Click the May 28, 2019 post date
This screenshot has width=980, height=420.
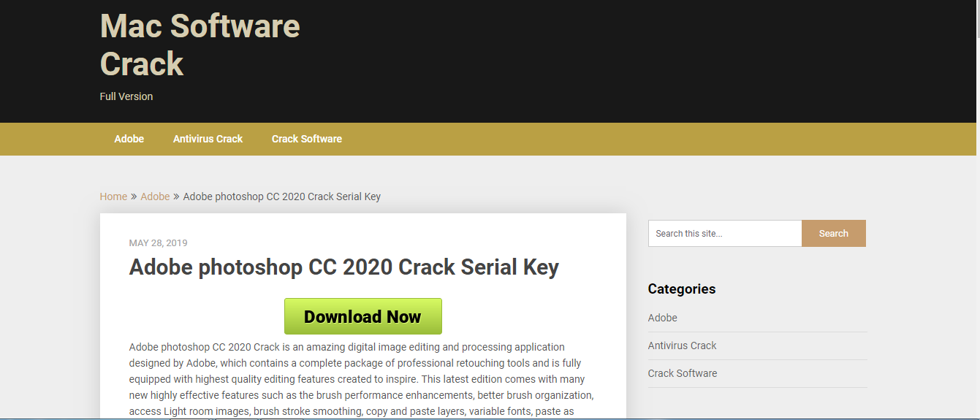pos(158,243)
